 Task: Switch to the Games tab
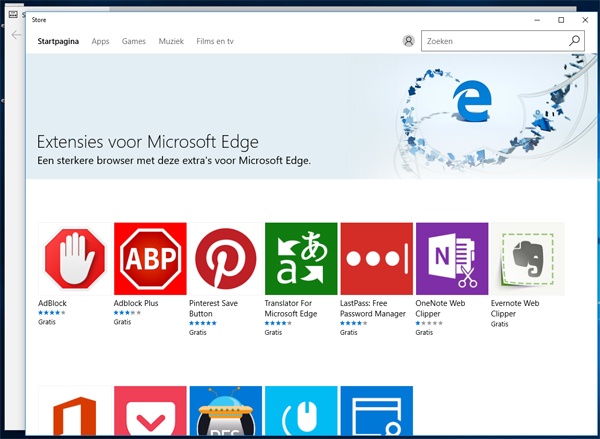134,41
